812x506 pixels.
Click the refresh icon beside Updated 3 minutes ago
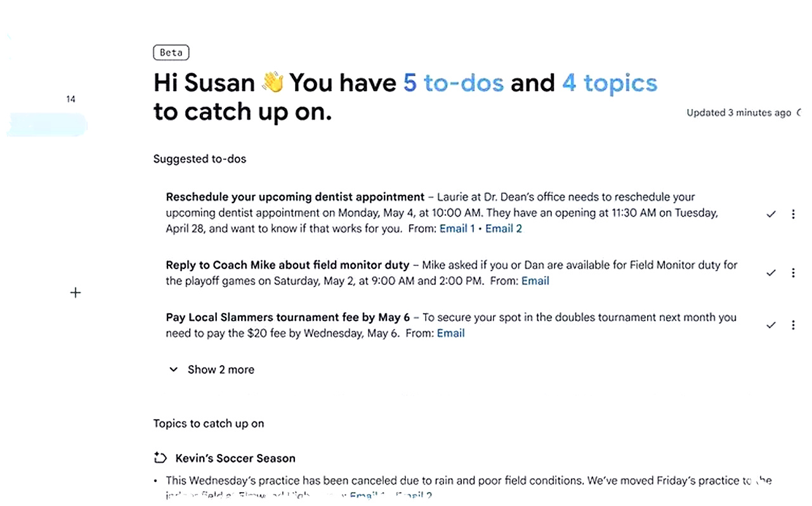pos(799,113)
